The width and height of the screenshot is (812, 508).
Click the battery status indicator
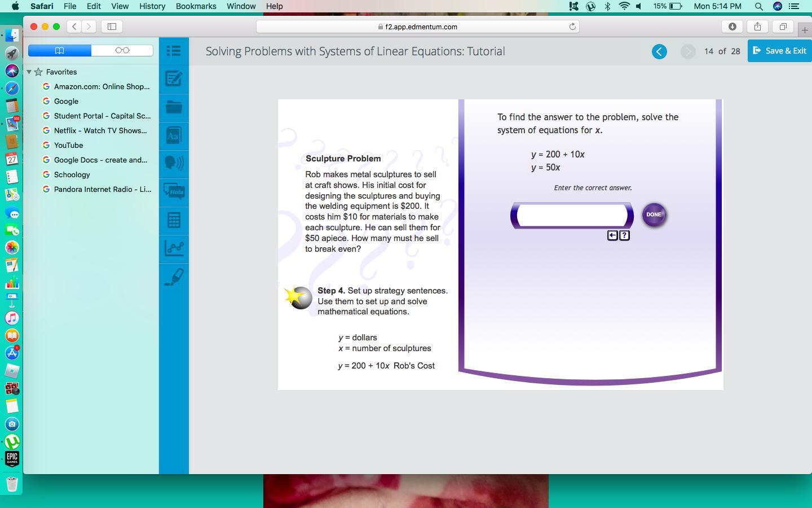tap(668, 6)
